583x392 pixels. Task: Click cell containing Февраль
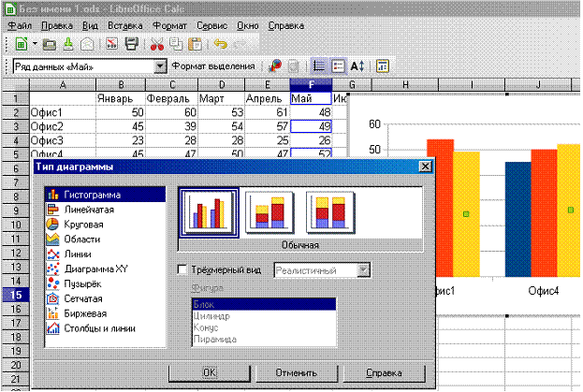pyautogui.click(x=171, y=99)
